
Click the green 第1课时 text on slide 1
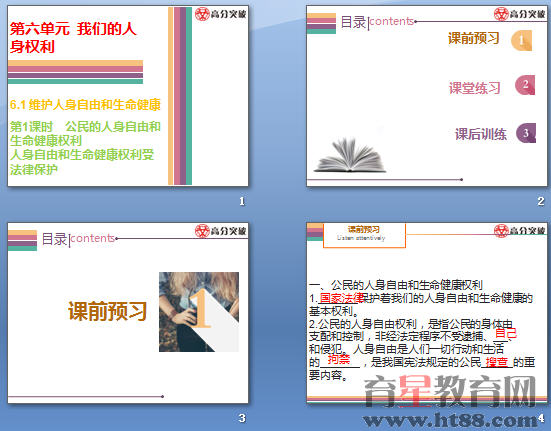pos(85,148)
